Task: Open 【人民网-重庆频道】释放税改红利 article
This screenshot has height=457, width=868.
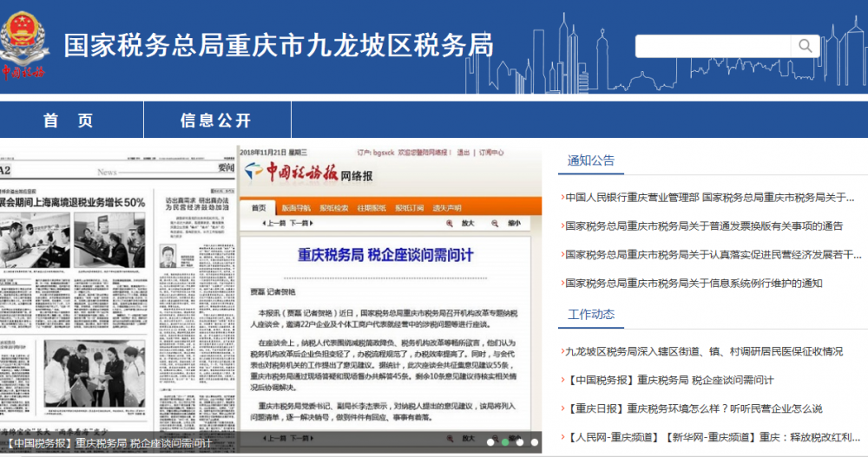Action: (x=712, y=437)
